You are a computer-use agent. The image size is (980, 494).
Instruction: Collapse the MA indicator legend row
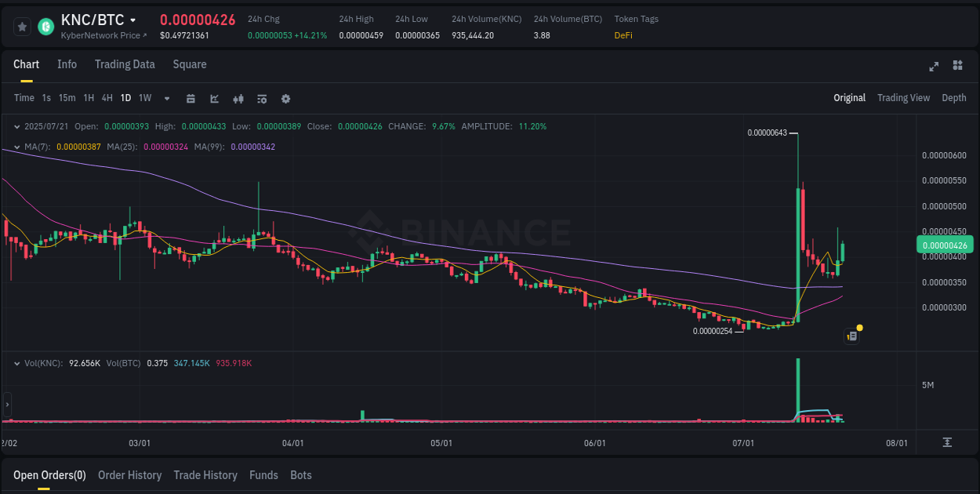pos(17,146)
